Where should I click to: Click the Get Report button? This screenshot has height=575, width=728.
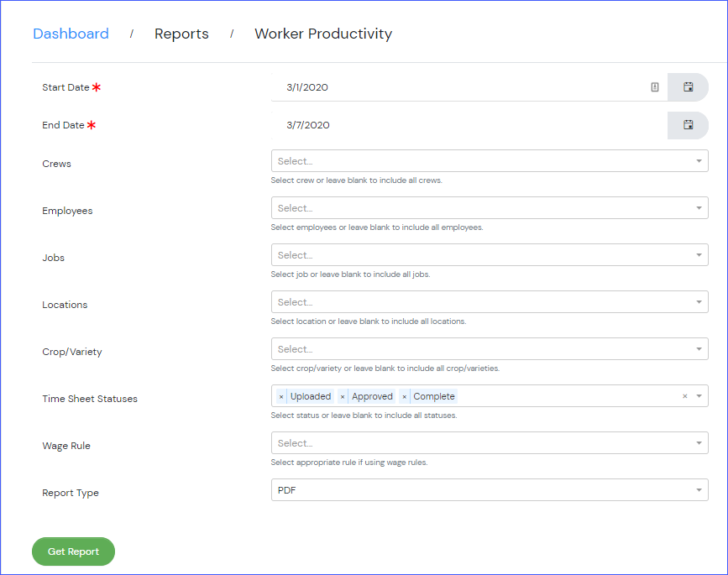tap(73, 551)
